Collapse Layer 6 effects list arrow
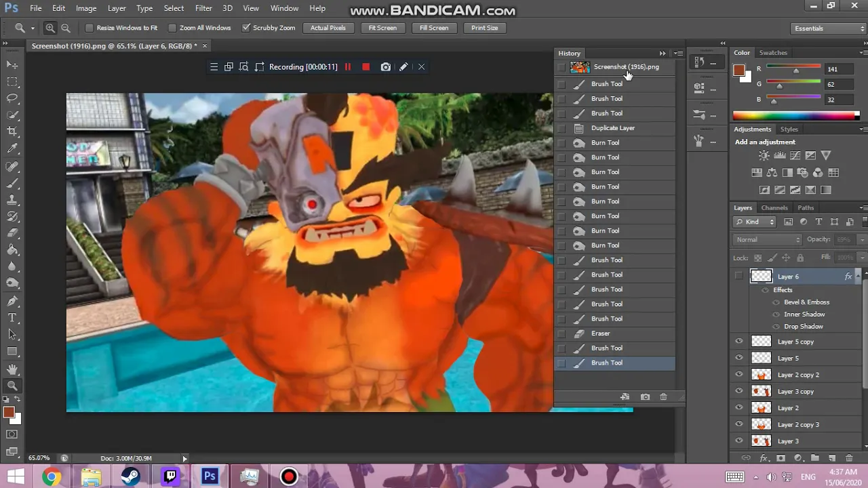This screenshot has width=868, height=488. point(858,275)
